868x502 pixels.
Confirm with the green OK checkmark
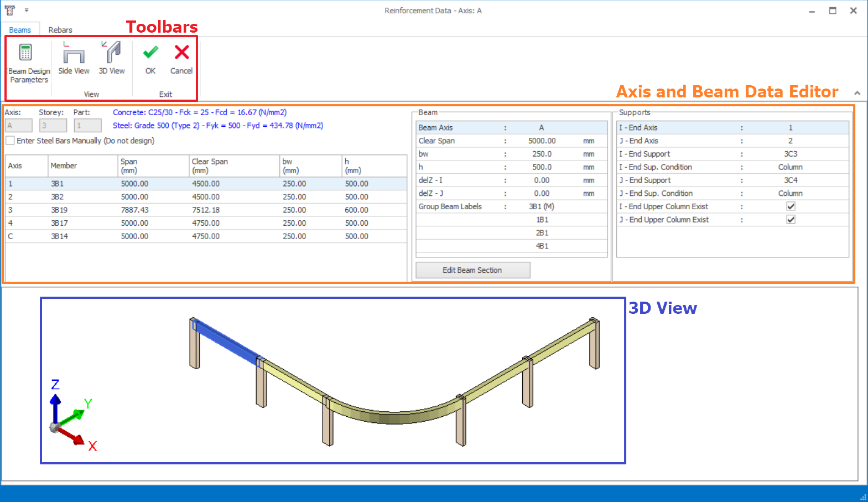(x=150, y=58)
